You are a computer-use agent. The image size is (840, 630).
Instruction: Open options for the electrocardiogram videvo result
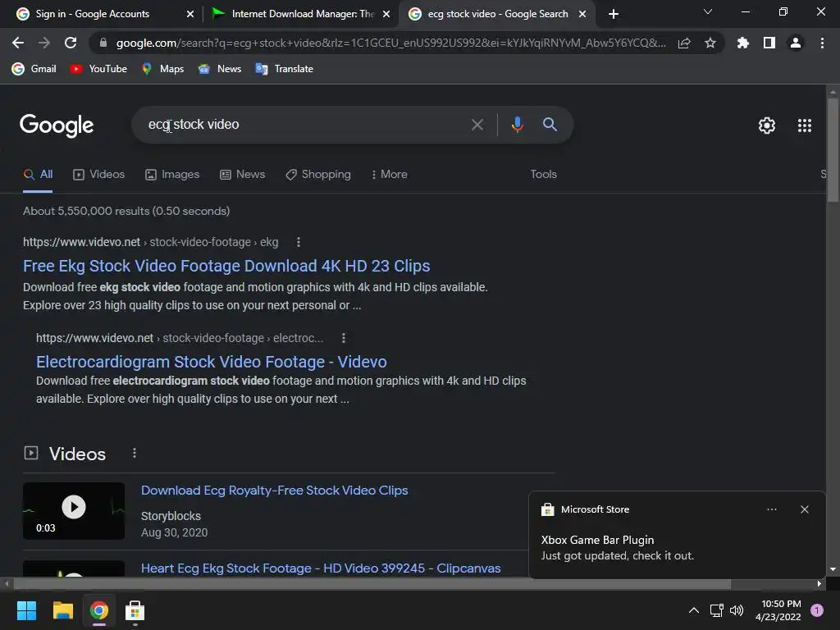point(344,338)
